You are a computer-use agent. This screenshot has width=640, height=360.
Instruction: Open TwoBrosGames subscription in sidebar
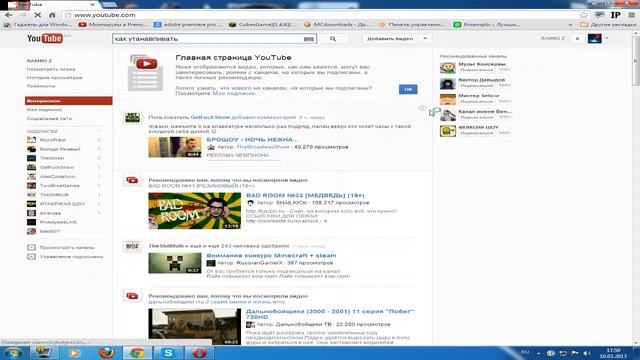(x=60, y=186)
